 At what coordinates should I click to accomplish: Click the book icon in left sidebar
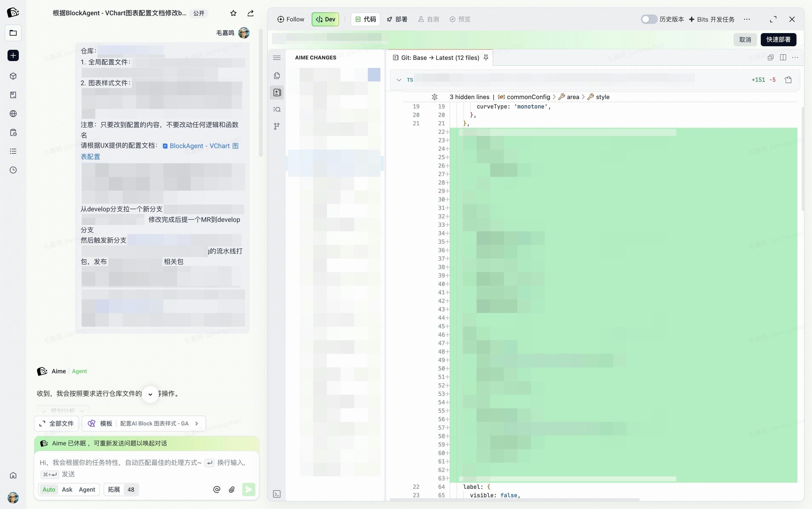(13, 95)
